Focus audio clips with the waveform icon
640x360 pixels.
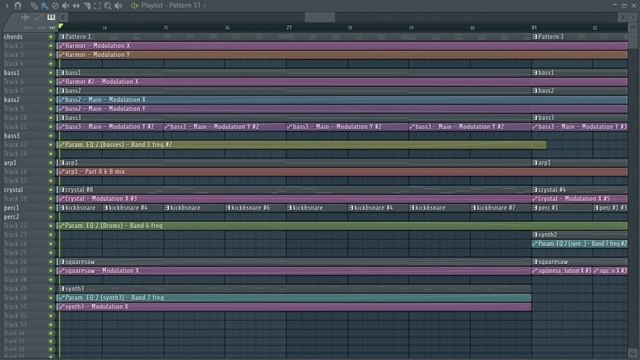tap(26, 17)
